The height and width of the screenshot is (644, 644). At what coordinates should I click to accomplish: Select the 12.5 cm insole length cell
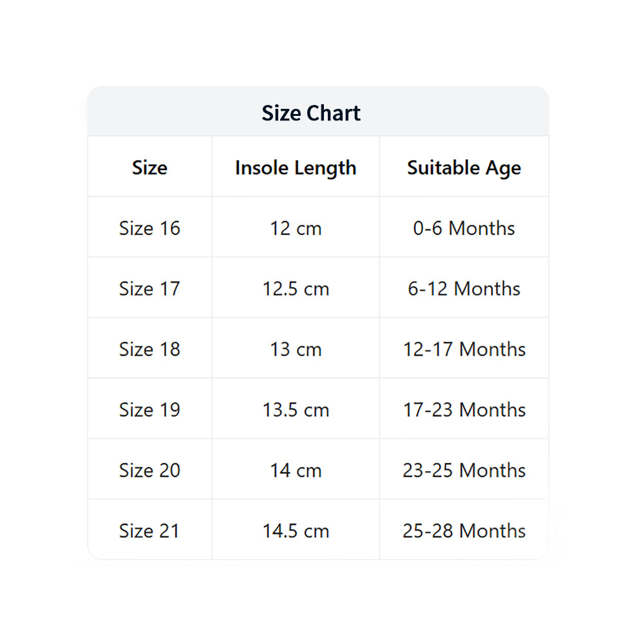tap(296, 288)
